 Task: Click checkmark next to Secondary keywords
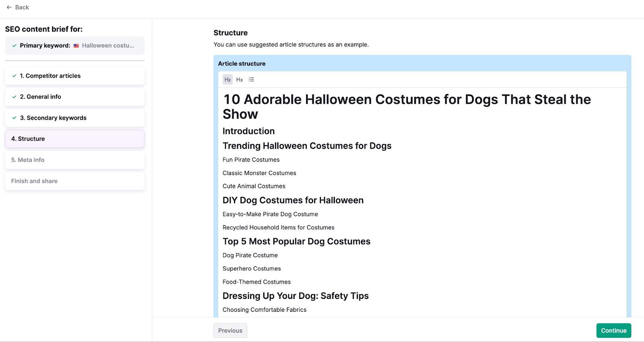click(14, 118)
